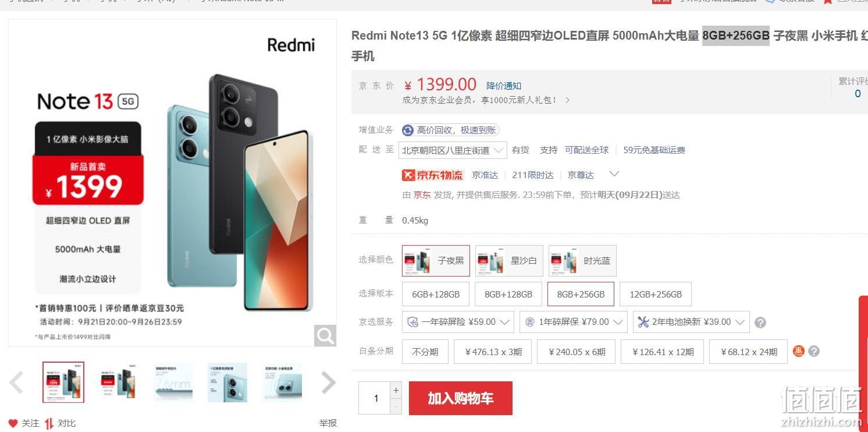Viewport: 868px width, 432px height.
Task: Open the 降价通知 link
Action: pos(504,86)
